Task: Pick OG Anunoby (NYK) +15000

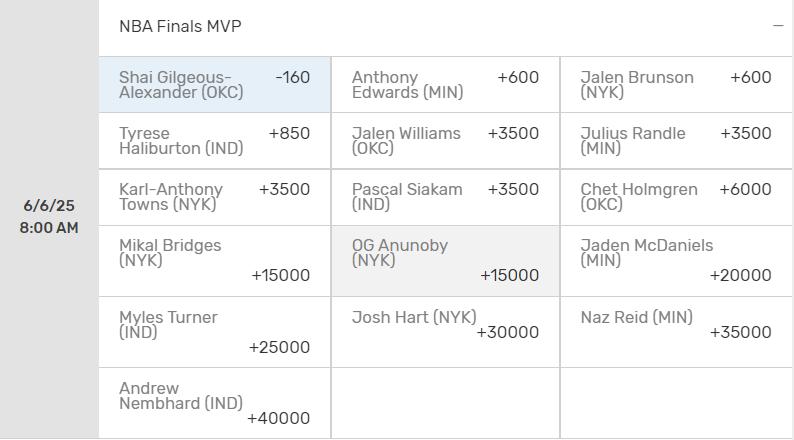Action: coord(446,261)
